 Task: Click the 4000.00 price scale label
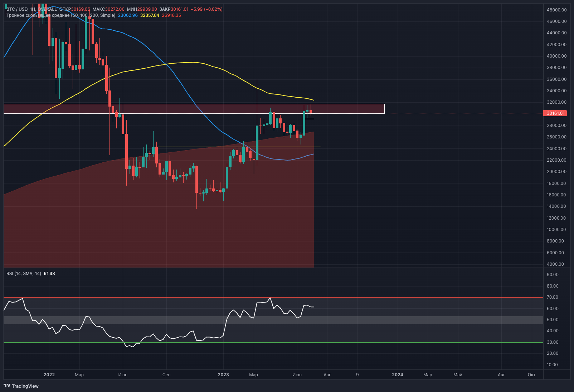point(555,264)
